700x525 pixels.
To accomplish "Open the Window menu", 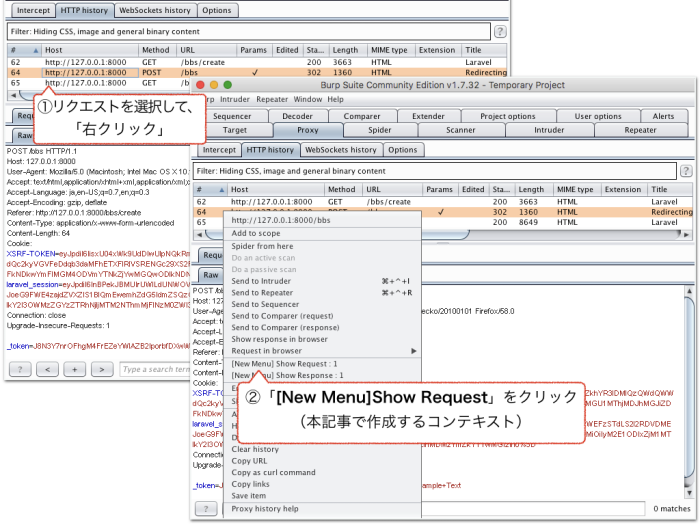I will pos(308,99).
